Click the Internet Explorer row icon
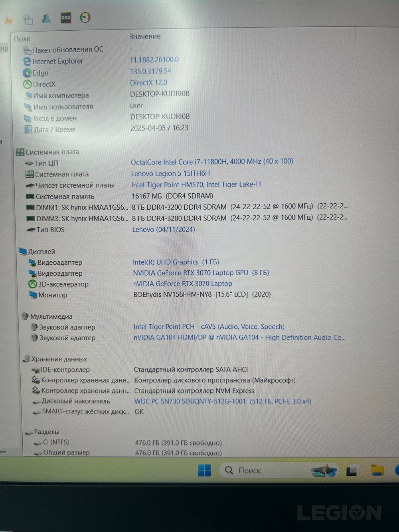 (x=27, y=61)
